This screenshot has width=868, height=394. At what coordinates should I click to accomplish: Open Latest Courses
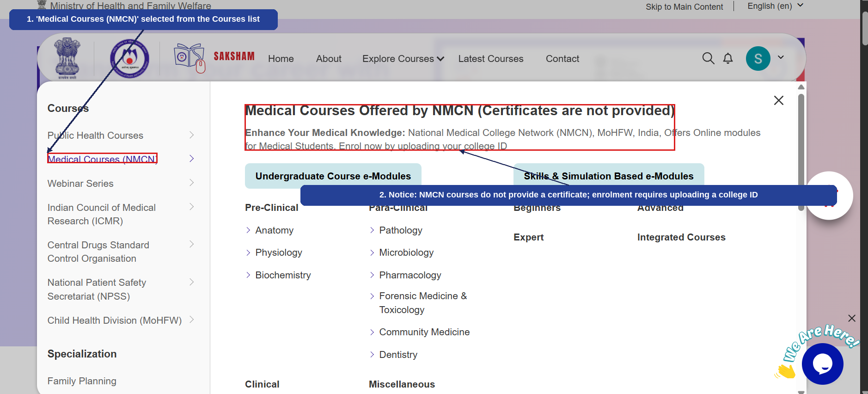(x=491, y=59)
